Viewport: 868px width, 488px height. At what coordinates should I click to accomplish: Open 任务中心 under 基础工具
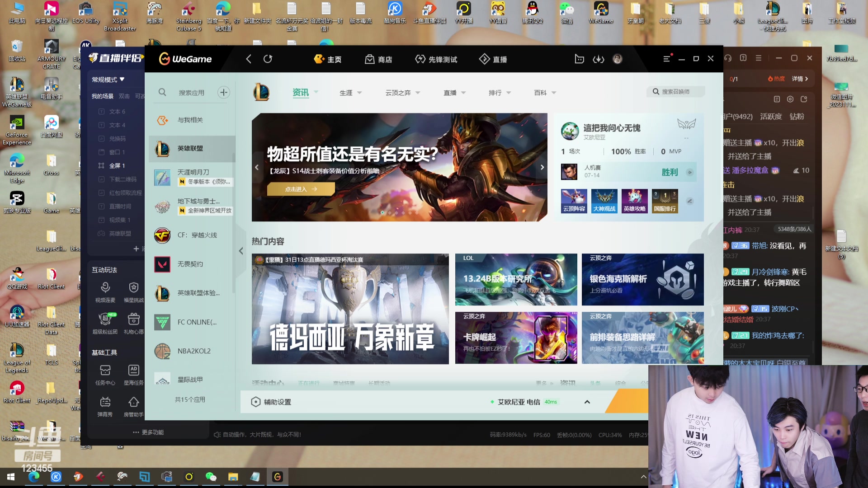(105, 374)
